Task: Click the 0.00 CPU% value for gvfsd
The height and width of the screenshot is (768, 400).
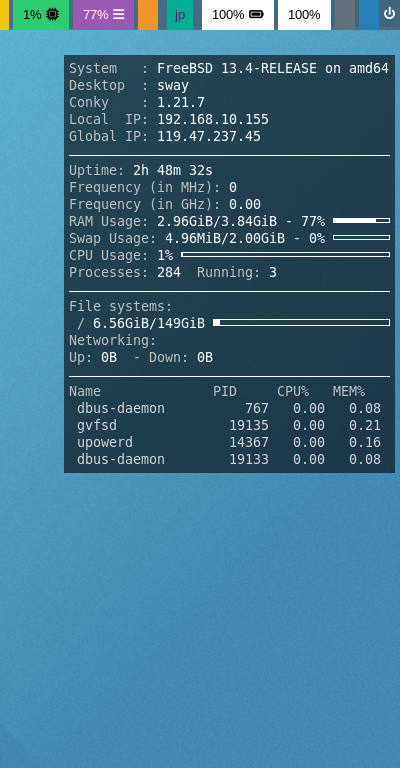Action: click(309, 425)
